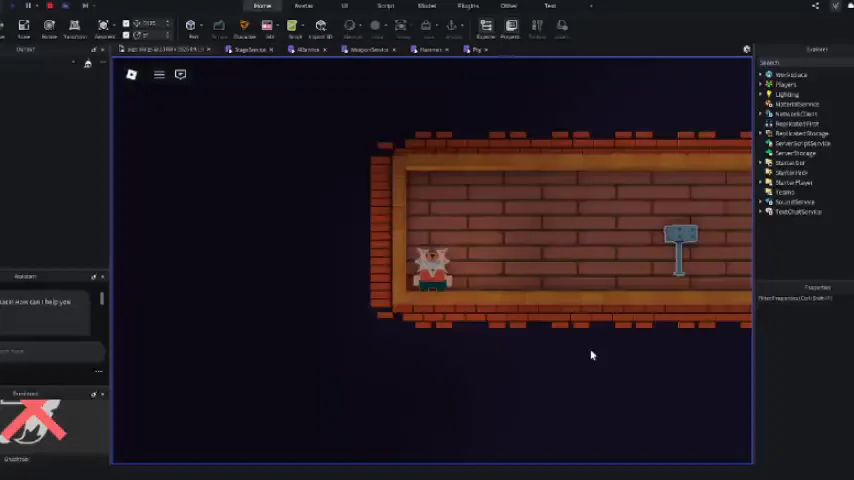Click the GUI insert icon

pos(267,25)
